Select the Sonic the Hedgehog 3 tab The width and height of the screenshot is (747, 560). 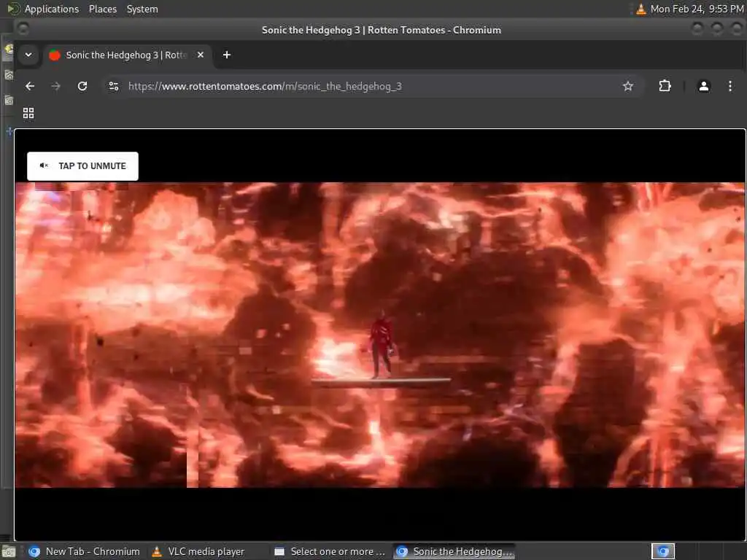(126, 55)
